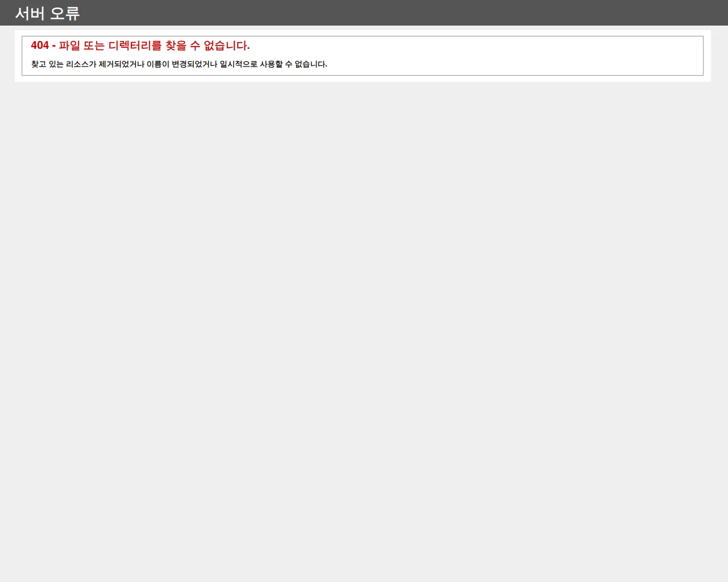This screenshot has height=582, width=728.
Task: Click the '서버 오류' header title
Action: [x=47, y=14]
